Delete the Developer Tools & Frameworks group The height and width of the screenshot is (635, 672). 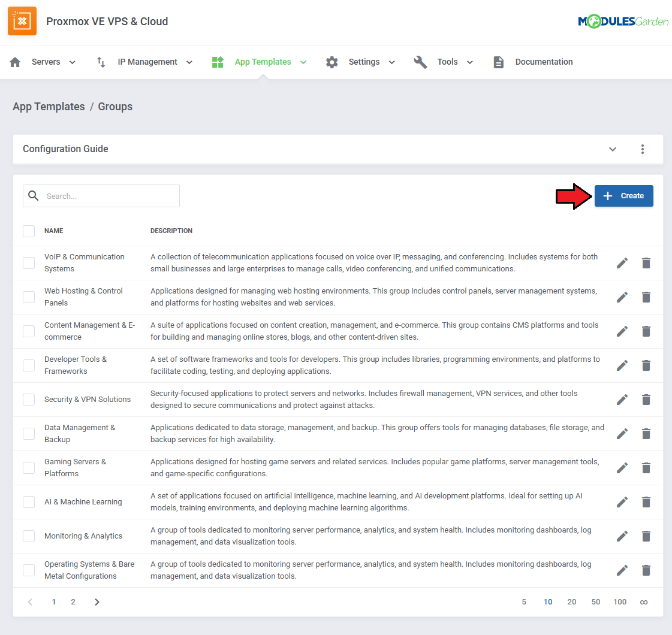pos(646,365)
